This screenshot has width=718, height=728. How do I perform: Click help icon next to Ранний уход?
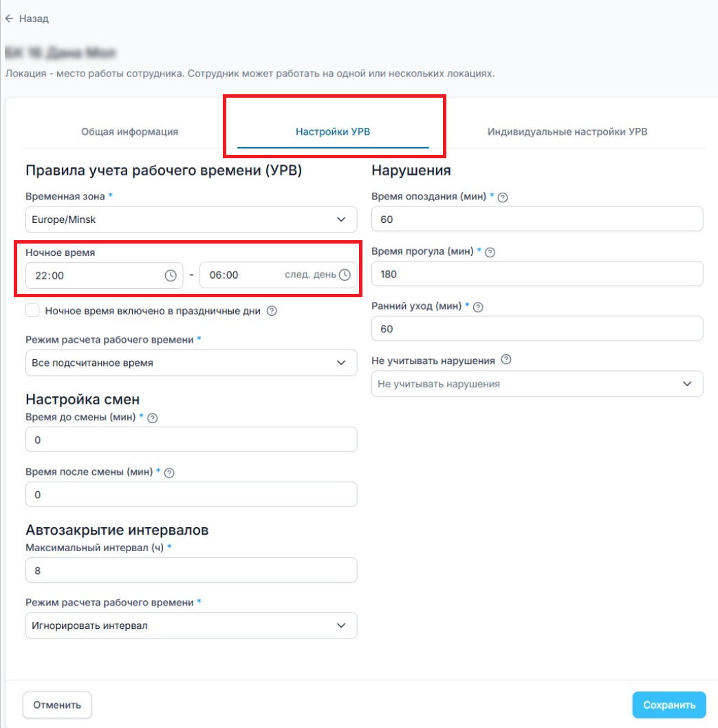point(479,308)
